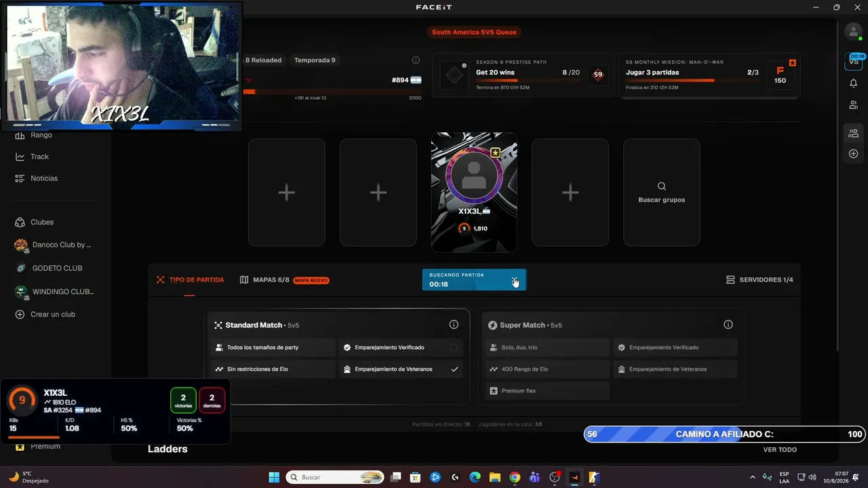The height and width of the screenshot is (488, 868).
Task: Click the empty slot right of X1X3L
Action: (x=570, y=192)
